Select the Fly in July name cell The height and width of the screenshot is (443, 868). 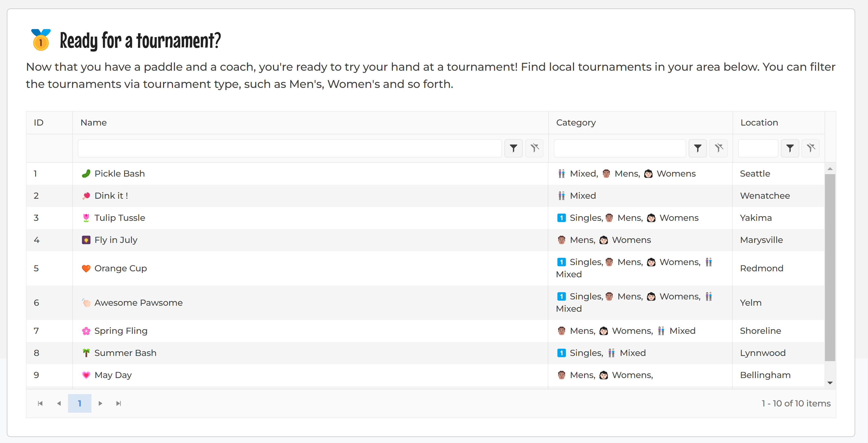310,240
